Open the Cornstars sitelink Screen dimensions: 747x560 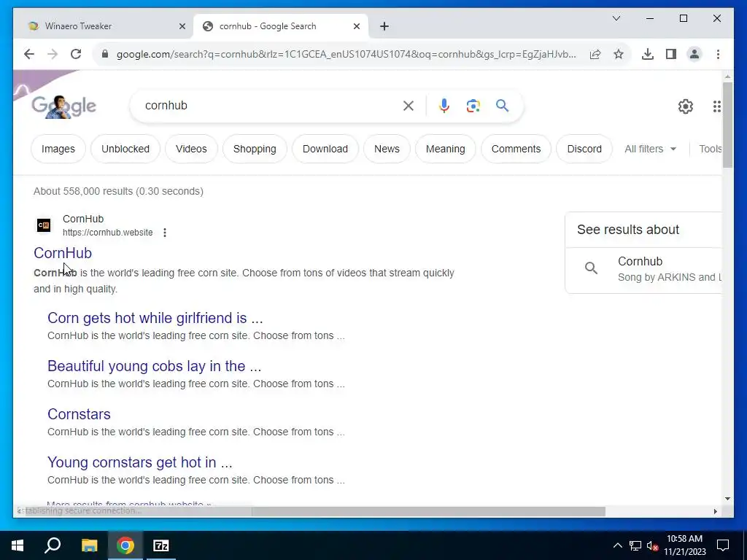click(x=79, y=414)
